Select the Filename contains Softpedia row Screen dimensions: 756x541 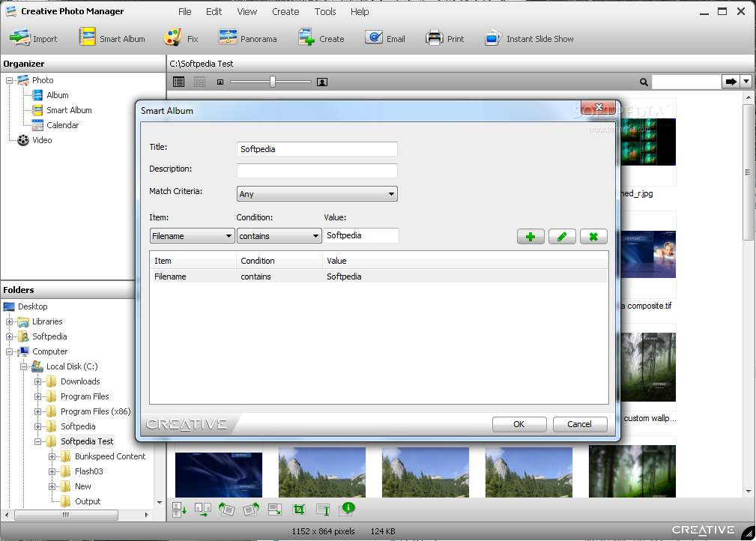point(378,276)
